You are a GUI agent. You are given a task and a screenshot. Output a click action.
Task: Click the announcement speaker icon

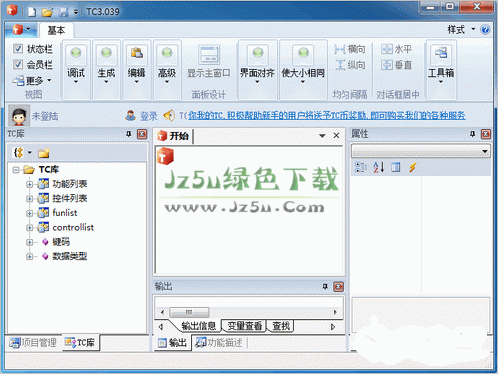[169, 115]
